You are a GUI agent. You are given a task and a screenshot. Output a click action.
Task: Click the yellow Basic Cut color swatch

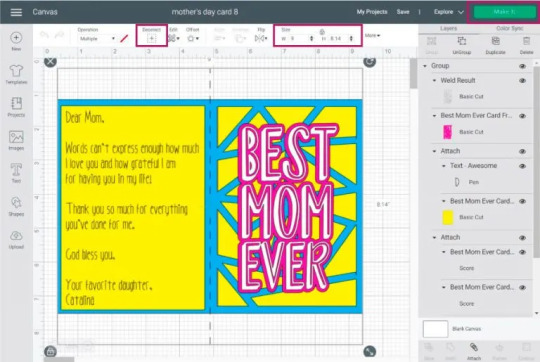tap(447, 217)
